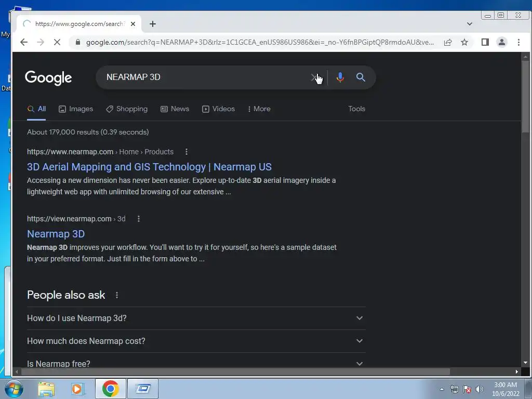
Task: Click the search magnifier button
Action: 361,77
